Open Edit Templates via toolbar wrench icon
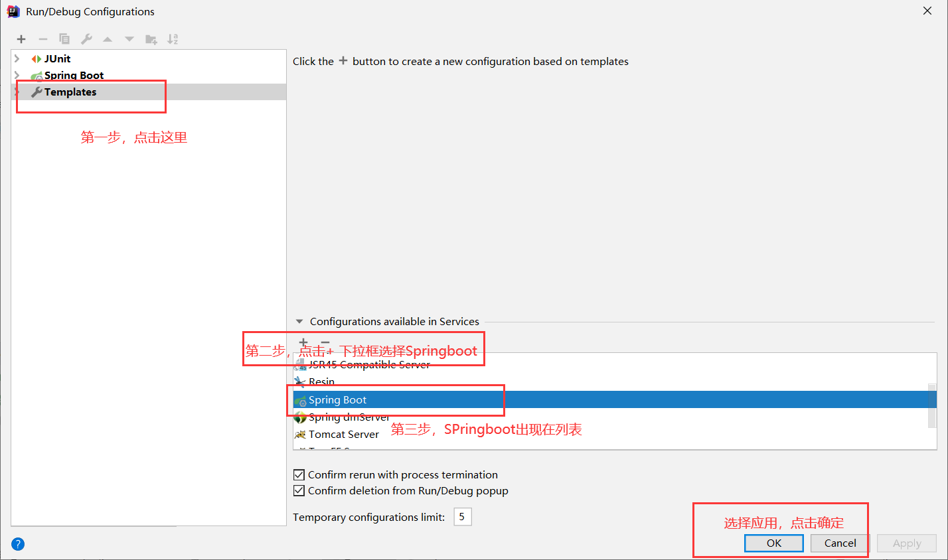The image size is (948, 560). pyautogui.click(x=86, y=39)
